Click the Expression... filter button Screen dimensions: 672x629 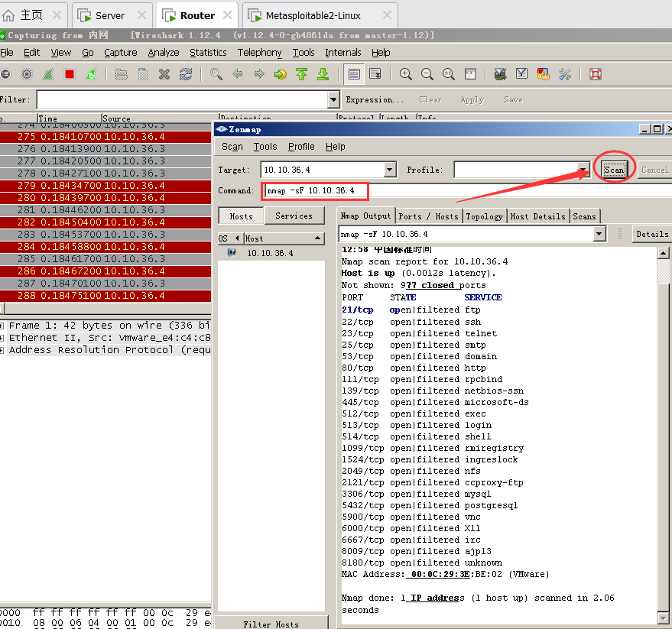coord(375,100)
